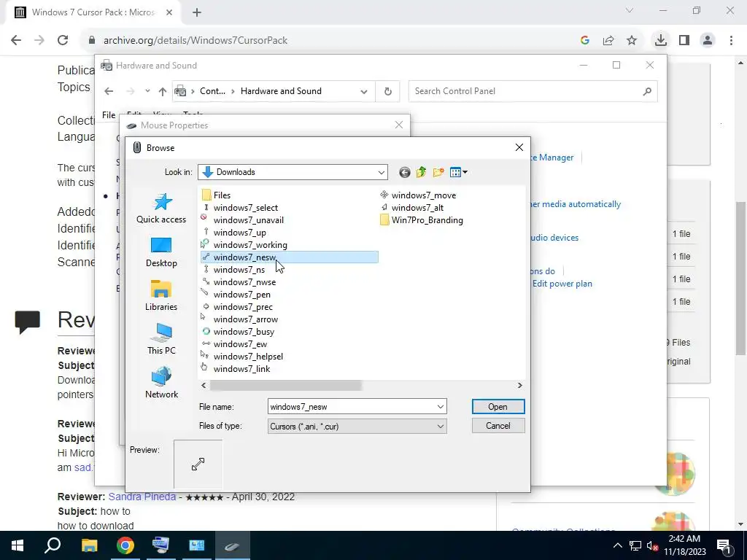Image resolution: width=747 pixels, height=560 pixels.
Task: Expand the File name dropdown
Action: point(440,407)
